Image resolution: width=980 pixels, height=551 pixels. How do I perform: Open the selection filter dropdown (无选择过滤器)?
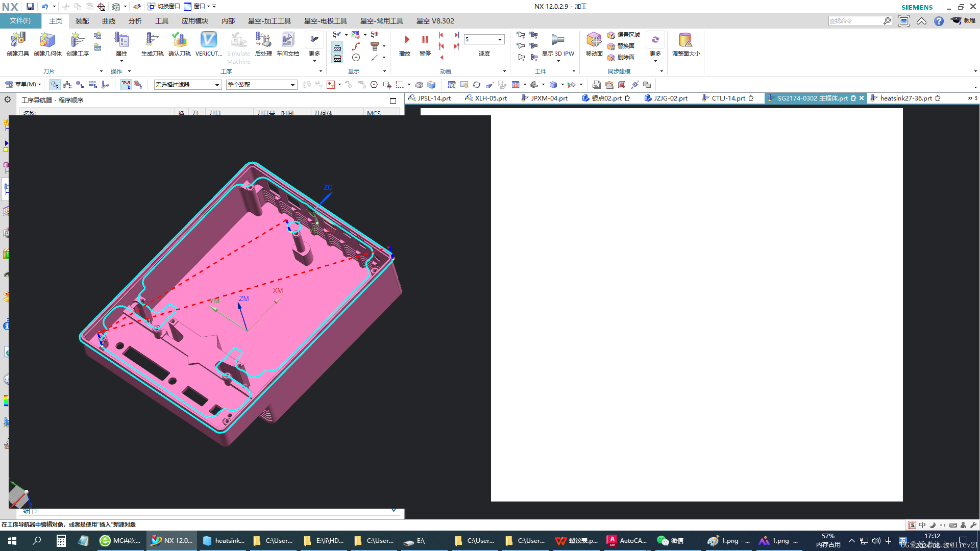point(187,85)
